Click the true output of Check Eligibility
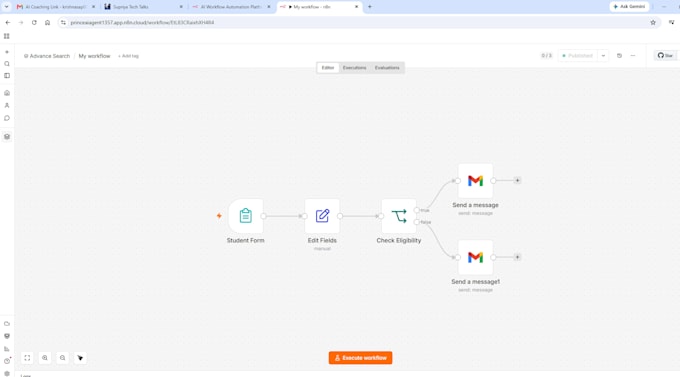The width and height of the screenshot is (680, 377). [417, 210]
